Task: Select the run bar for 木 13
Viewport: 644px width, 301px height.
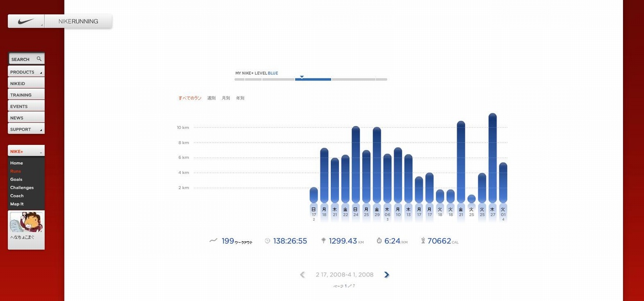Action: point(409,179)
